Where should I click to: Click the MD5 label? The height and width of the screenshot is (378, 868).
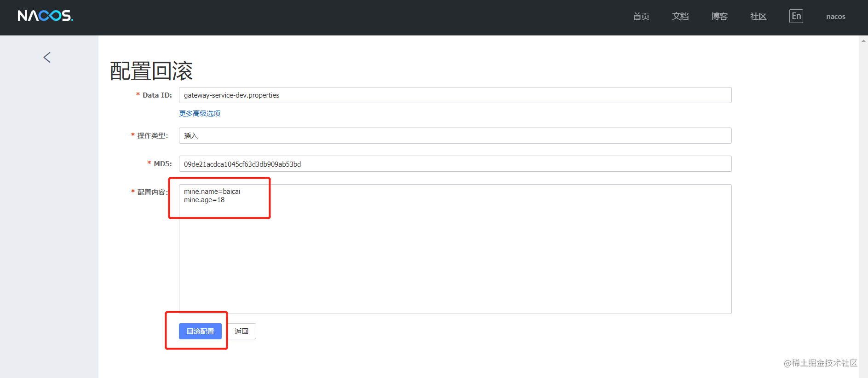point(162,164)
